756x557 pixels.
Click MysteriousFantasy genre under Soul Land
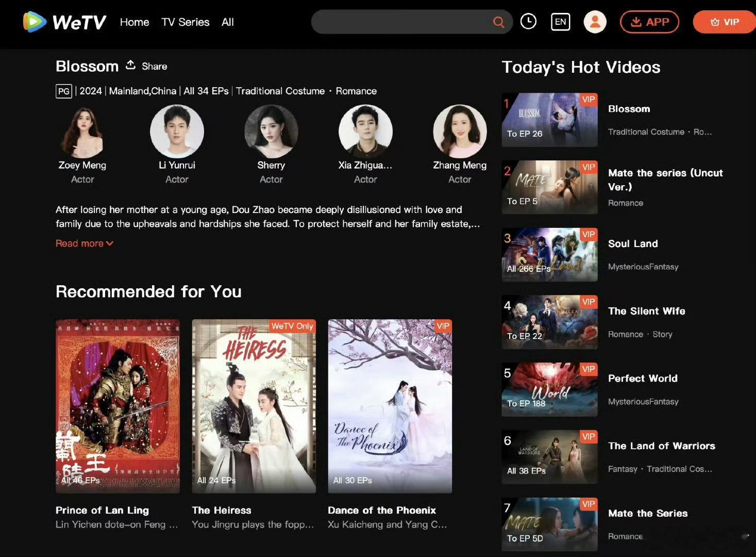[x=643, y=267]
